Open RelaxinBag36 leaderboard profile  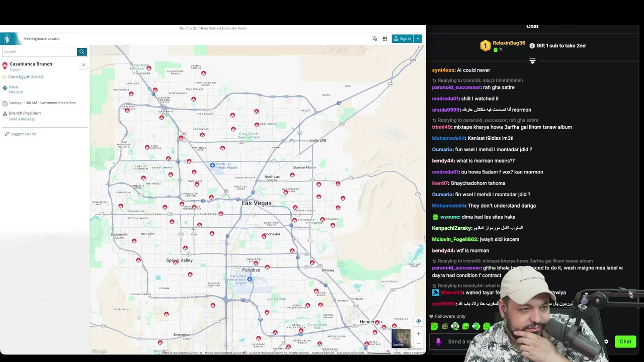coord(509,43)
